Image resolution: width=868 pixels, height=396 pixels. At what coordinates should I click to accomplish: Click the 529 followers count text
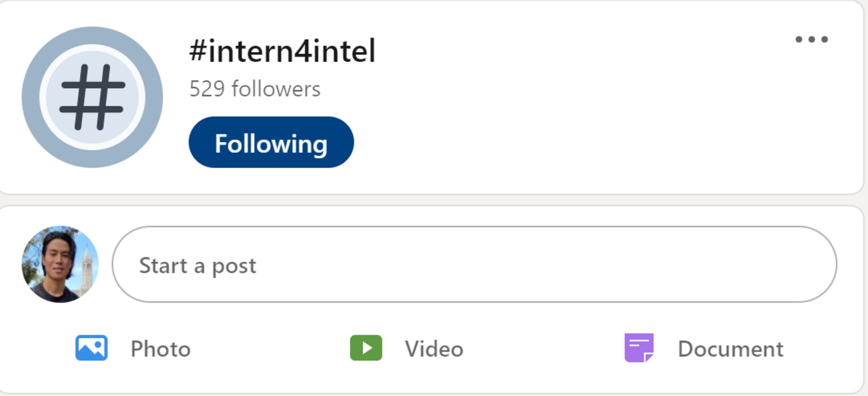[255, 89]
